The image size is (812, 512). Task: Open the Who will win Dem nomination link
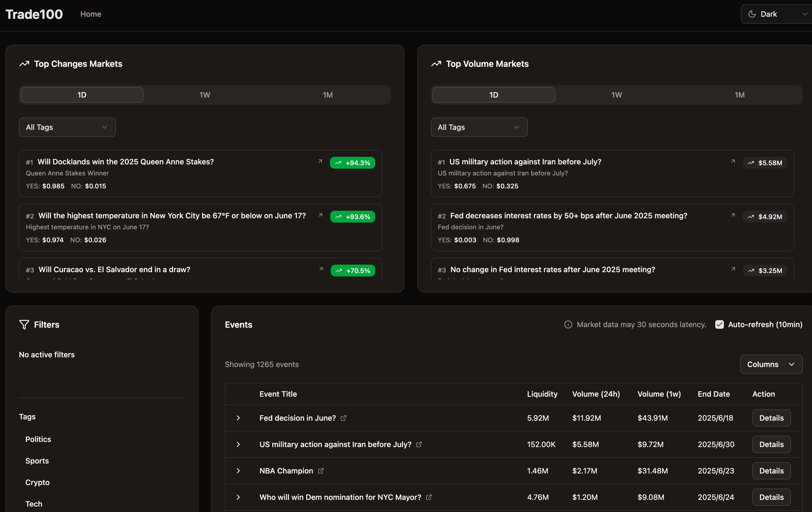coord(429,497)
